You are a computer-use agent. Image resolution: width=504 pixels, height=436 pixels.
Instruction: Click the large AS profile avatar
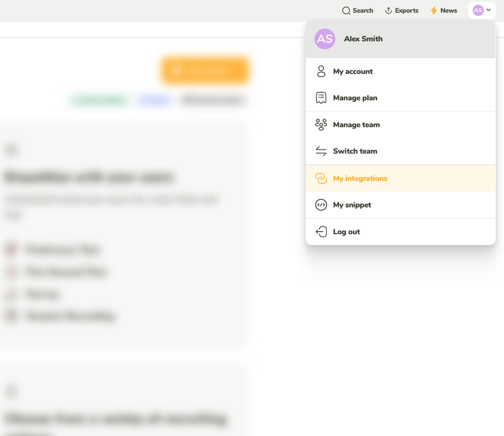pos(325,39)
